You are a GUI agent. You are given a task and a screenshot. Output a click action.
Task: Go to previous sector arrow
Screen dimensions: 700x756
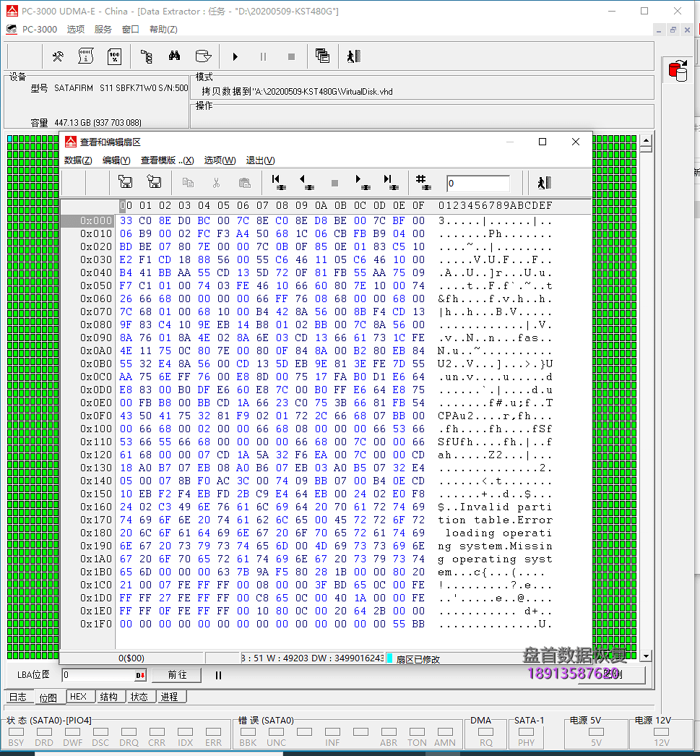click(x=306, y=182)
